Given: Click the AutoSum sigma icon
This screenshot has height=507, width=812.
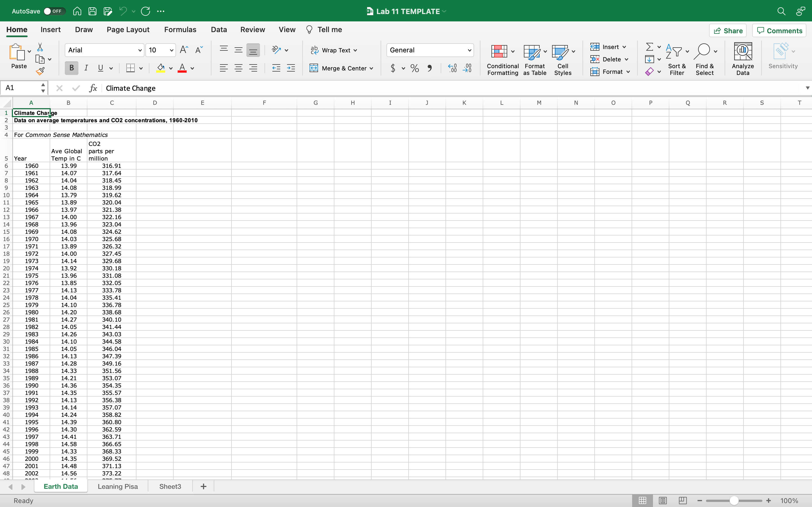Looking at the screenshot, I should (649, 46).
